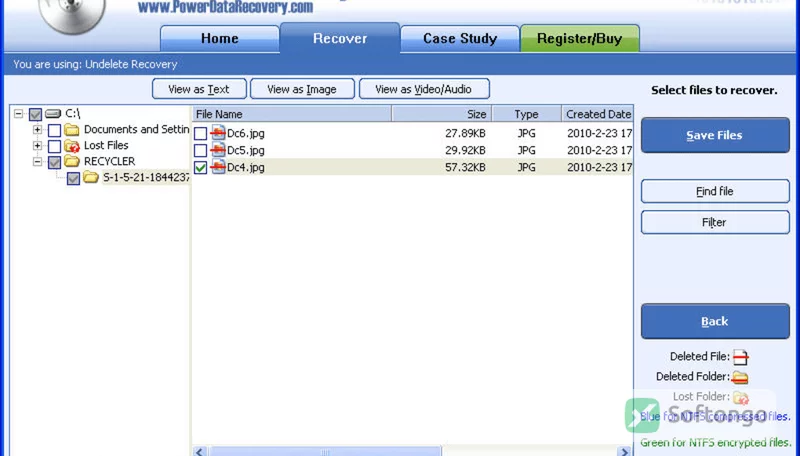Click the horizontal scrollbar thumb

(325, 451)
